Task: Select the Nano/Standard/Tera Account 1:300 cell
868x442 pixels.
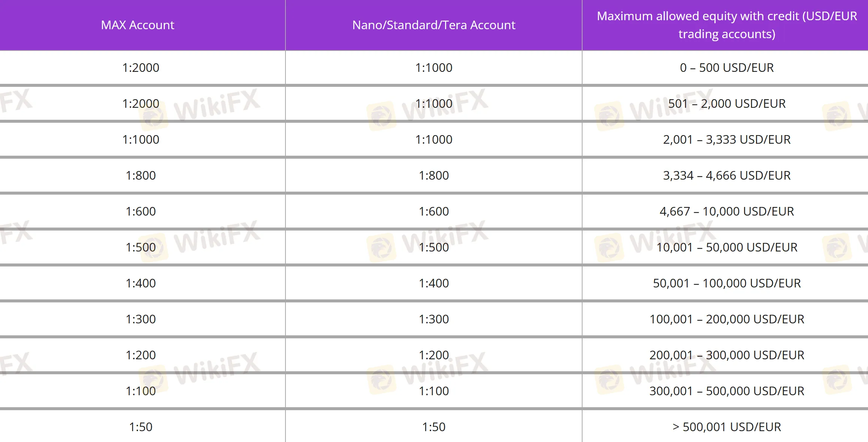Action: pos(434,319)
